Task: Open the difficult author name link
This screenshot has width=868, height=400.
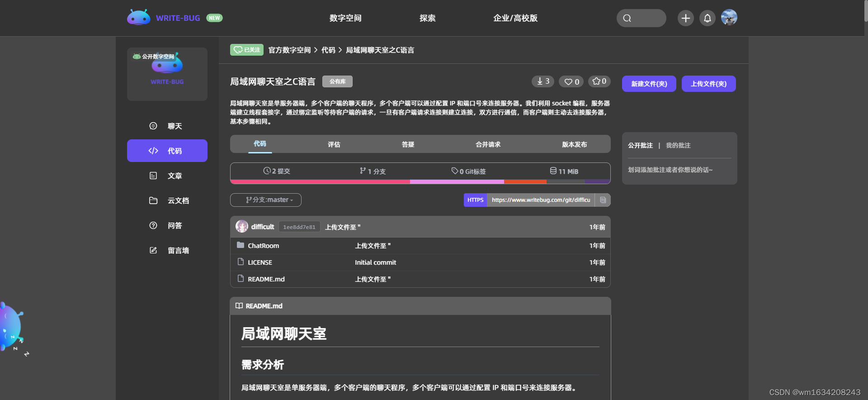Action: click(263, 227)
